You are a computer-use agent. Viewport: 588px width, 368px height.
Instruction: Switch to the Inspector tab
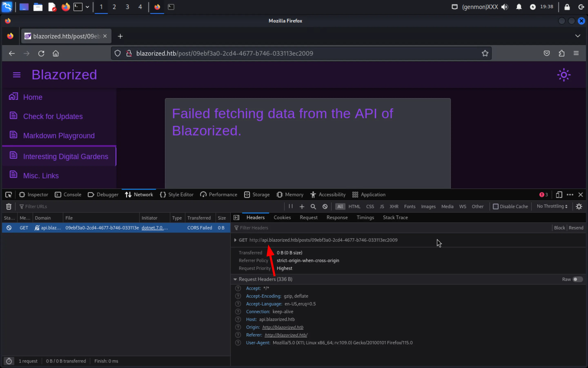click(34, 195)
